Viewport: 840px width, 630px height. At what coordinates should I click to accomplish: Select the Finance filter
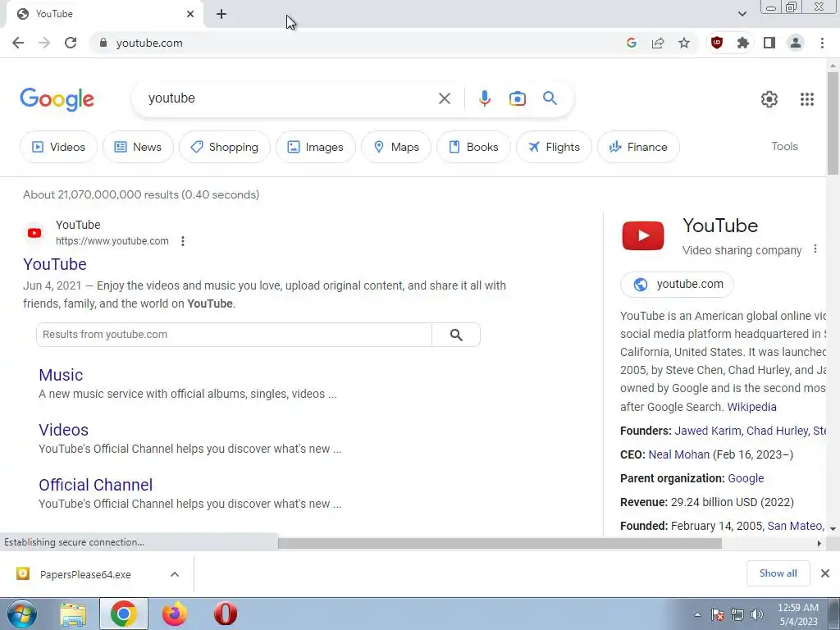638,147
